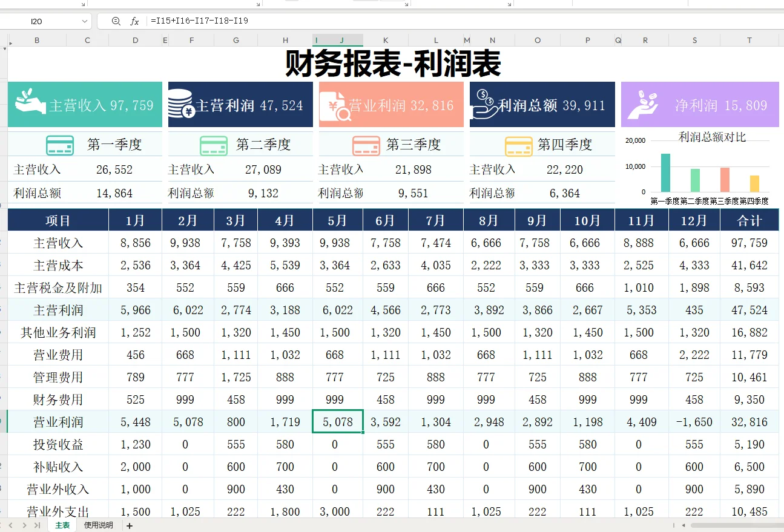Click the 第三季度 orange card icon
The width and height of the screenshot is (784, 532).
(366, 145)
